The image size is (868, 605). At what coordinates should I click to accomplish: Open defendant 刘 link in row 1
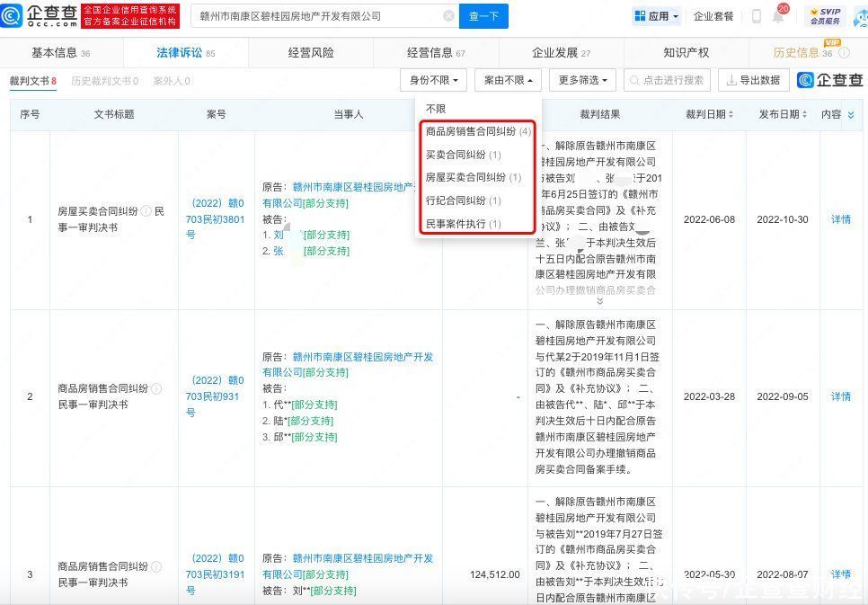pos(279,235)
